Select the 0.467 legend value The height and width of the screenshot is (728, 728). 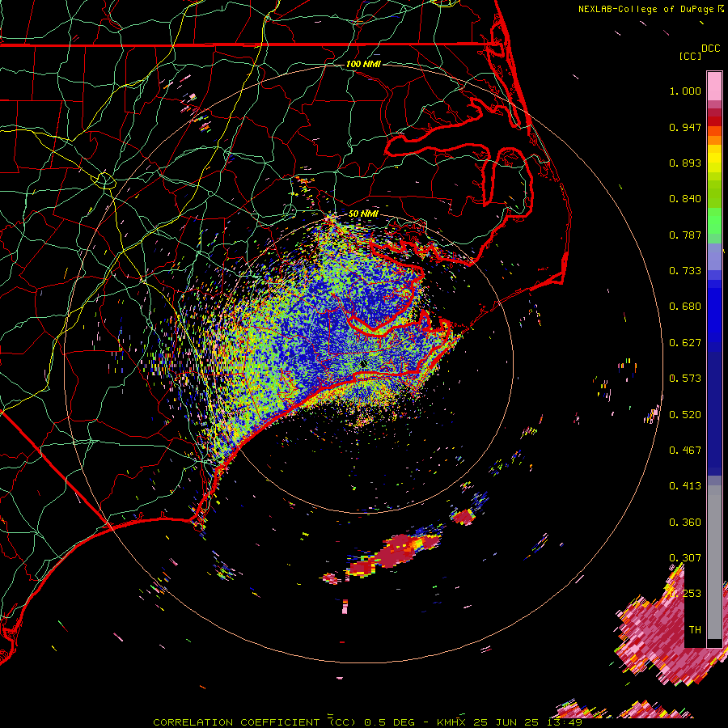[x=685, y=451]
